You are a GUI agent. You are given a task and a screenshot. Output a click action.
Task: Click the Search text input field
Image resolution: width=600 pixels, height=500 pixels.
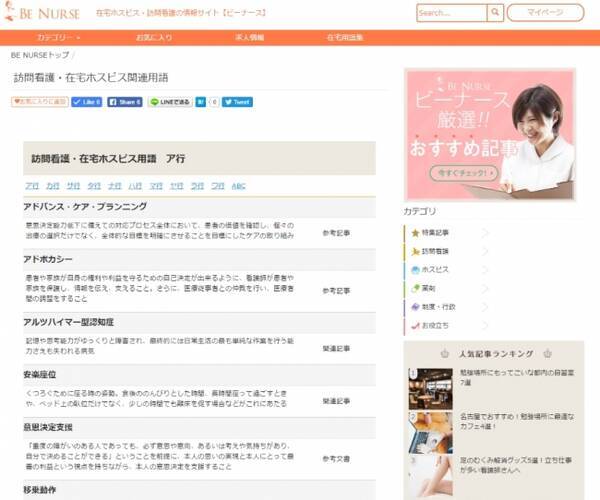click(x=451, y=13)
